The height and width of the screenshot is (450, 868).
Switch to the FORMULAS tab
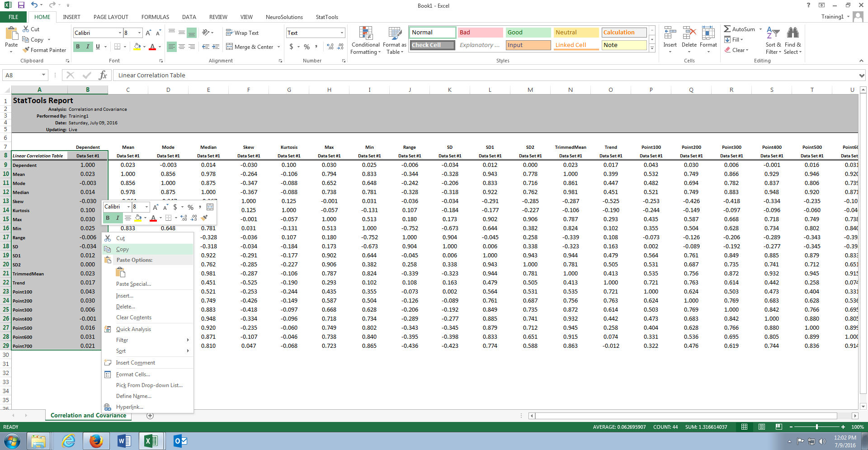click(x=155, y=17)
